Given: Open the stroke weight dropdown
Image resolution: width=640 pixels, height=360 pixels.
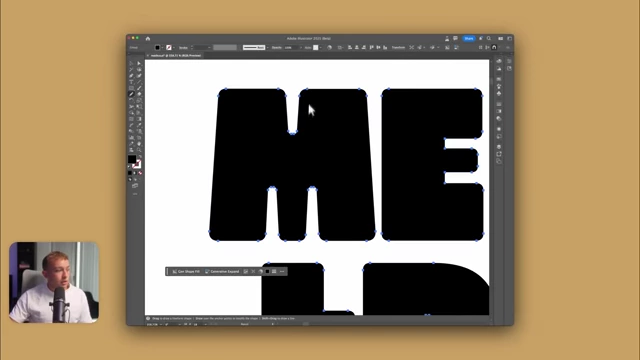Looking at the screenshot, I should tap(209, 47).
